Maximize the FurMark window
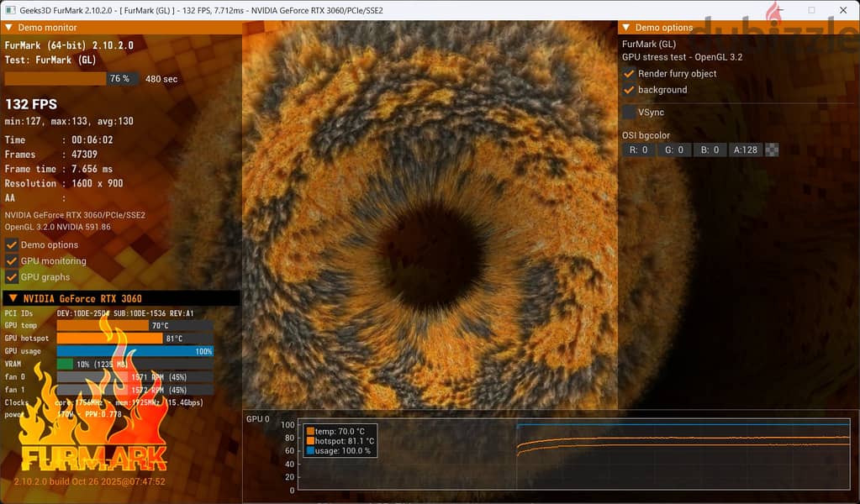Viewport: 860px width, 504px height. (811, 10)
